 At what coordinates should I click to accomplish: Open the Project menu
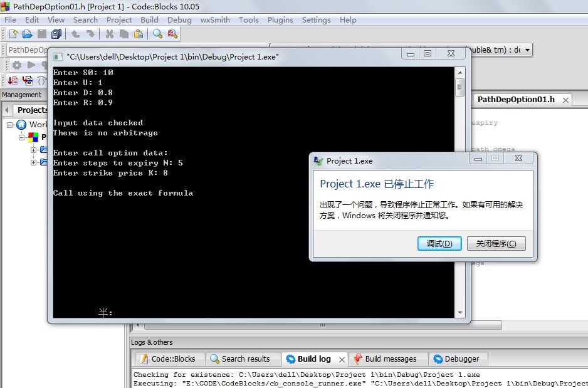[119, 20]
